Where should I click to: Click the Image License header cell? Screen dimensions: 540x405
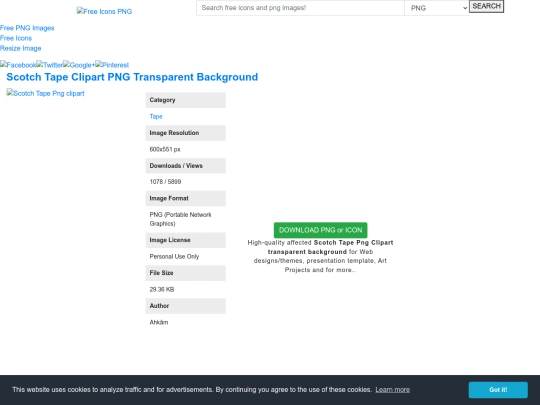tap(186, 240)
